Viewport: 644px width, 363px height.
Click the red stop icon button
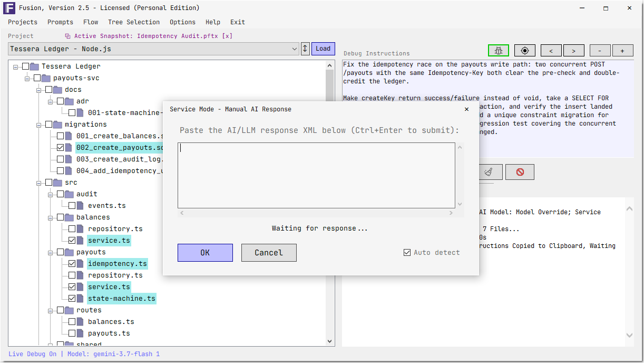point(520,172)
